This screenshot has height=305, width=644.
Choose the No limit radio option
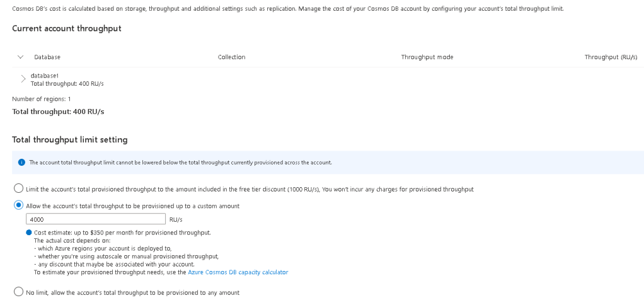(18, 292)
